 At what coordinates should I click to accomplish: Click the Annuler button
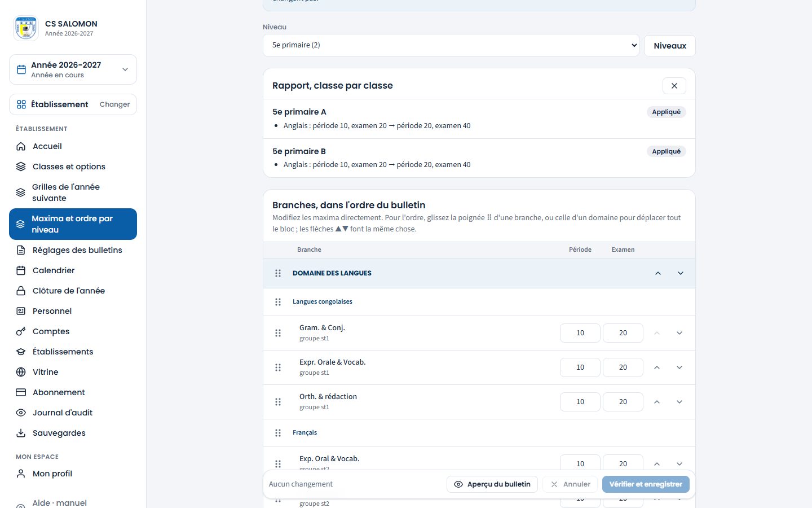(x=570, y=484)
